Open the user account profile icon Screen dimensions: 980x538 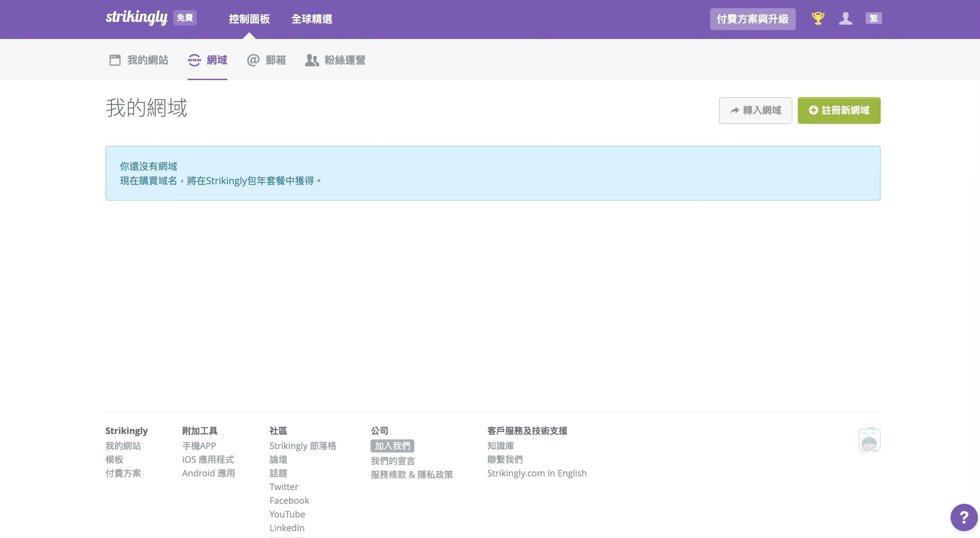[x=846, y=18]
